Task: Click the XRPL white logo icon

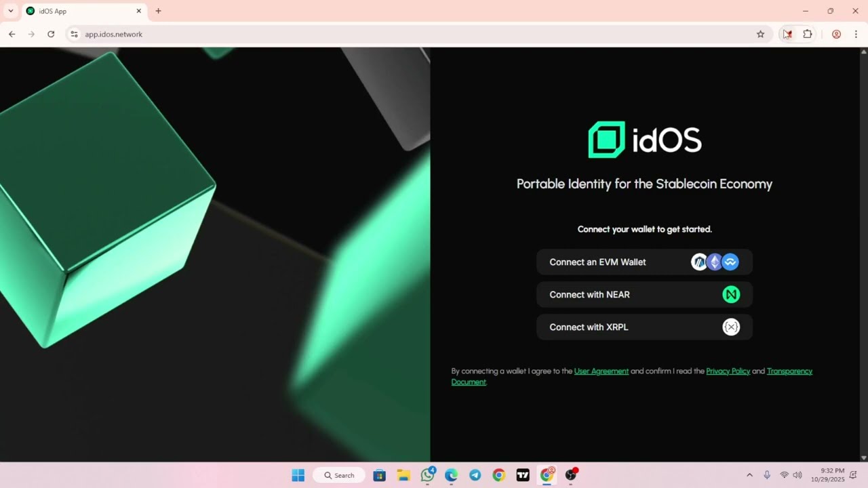Action: tap(731, 327)
